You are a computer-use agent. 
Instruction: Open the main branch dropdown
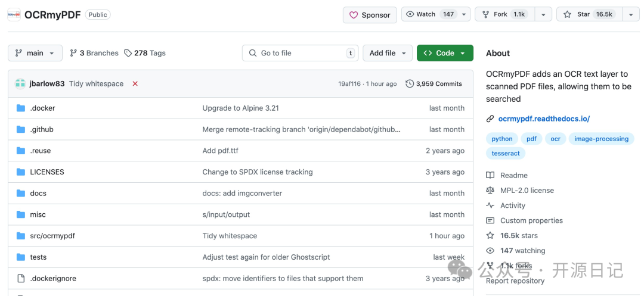click(x=35, y=53)
